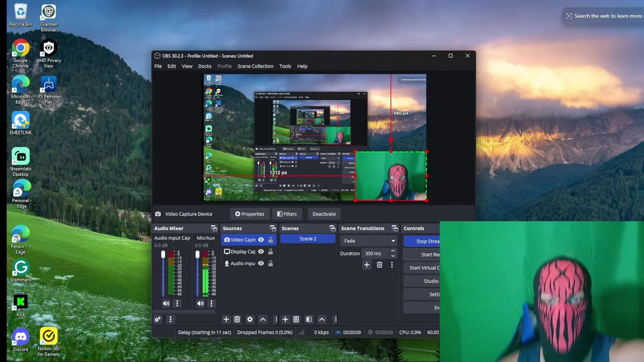Click the Filters button

(287, 214)
